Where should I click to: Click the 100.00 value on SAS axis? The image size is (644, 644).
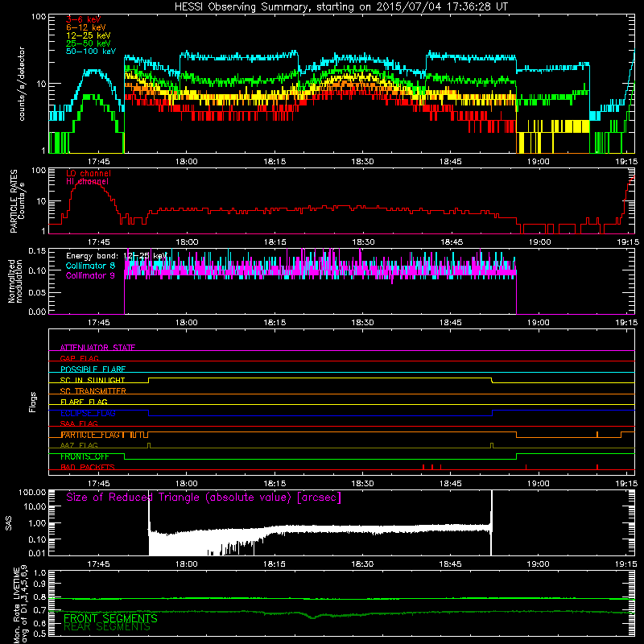click(32, 493)
